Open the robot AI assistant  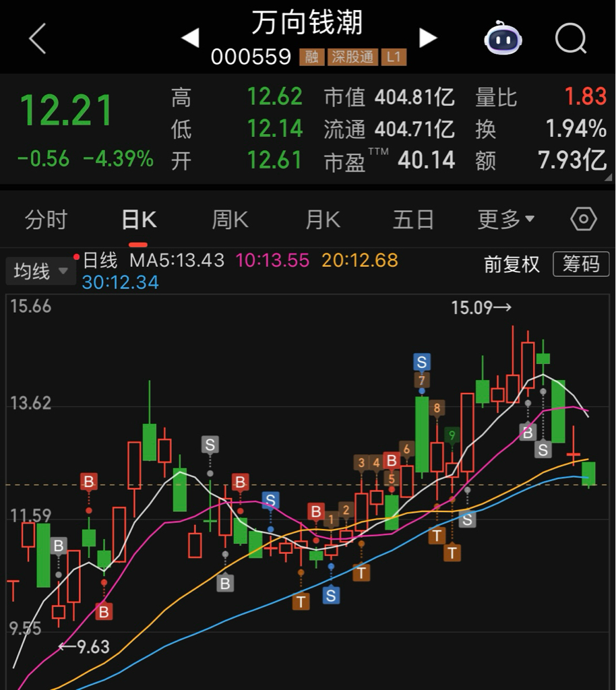pos(503,38)
